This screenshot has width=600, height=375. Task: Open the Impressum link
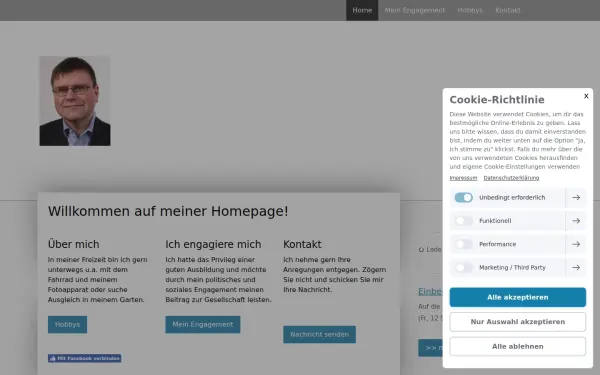463,178
